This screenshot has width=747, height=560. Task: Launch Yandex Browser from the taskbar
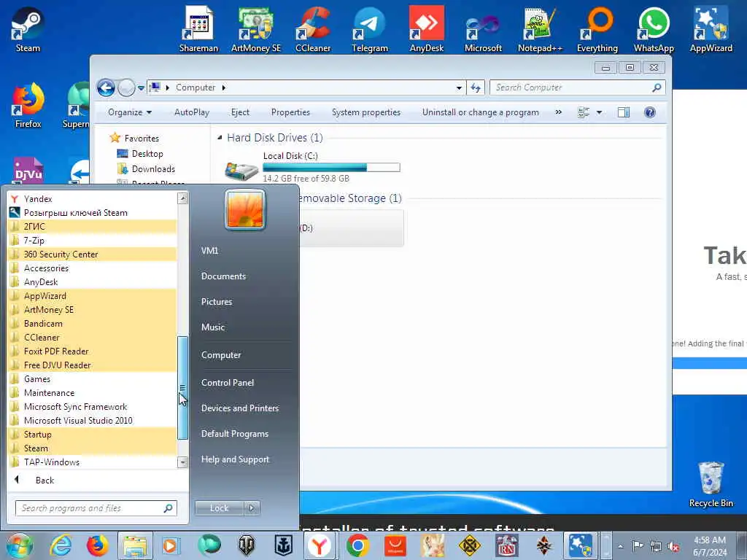click(320, 545)
